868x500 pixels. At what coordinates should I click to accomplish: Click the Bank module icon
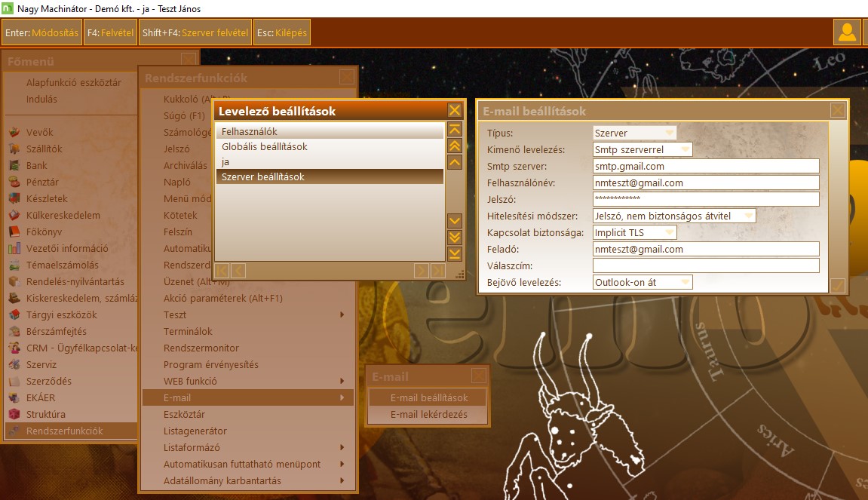coord(14,166)
